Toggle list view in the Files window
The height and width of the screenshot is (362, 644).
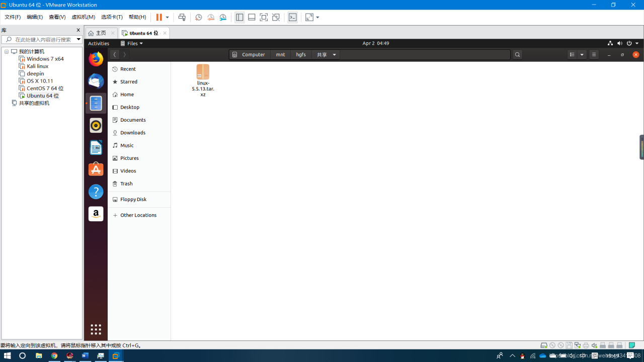[x=572, y=54]
